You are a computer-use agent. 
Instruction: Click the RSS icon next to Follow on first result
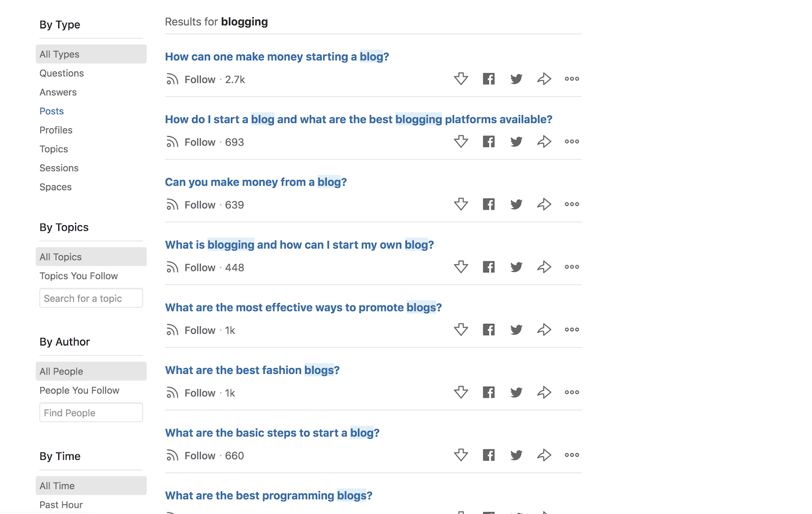(172, 79)
